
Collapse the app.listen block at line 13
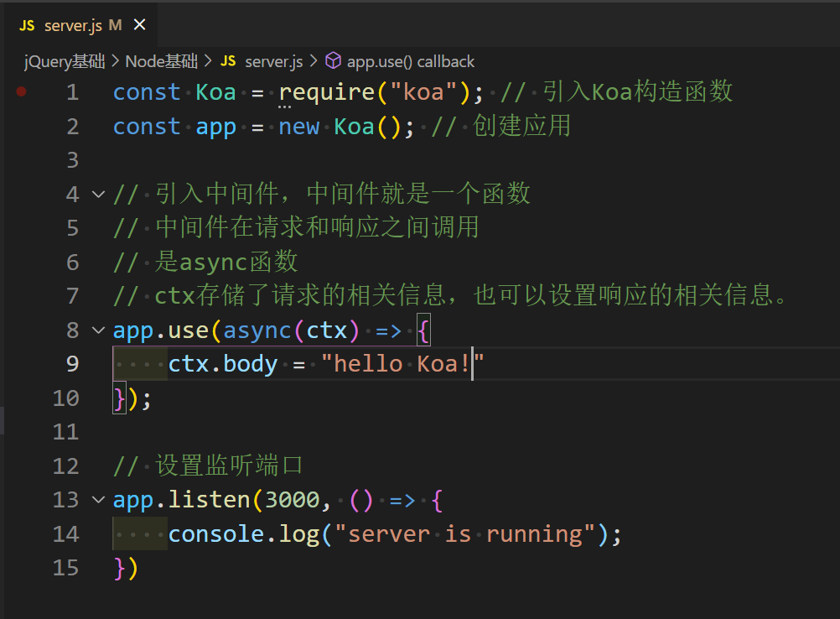[x=98, y=500]
